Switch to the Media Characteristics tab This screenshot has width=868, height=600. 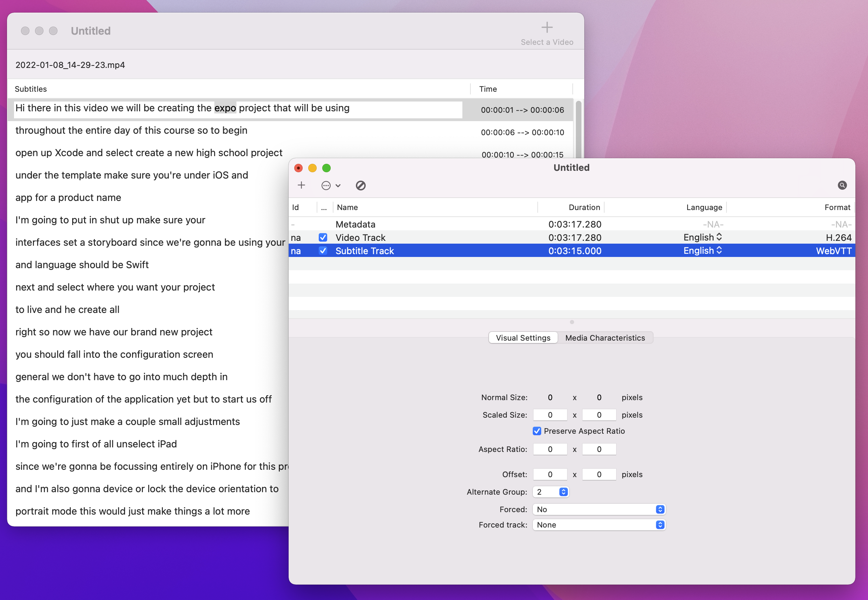pos(605,337)
